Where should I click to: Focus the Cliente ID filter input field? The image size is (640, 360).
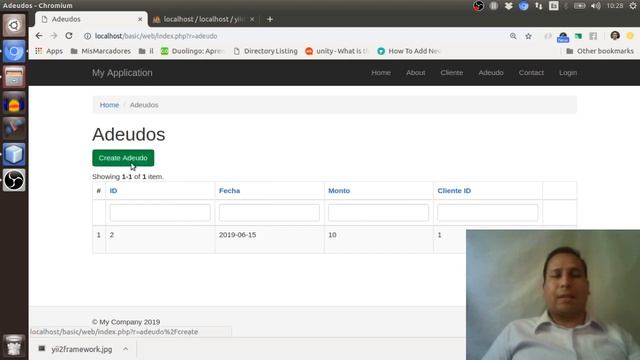pos(487,213)
